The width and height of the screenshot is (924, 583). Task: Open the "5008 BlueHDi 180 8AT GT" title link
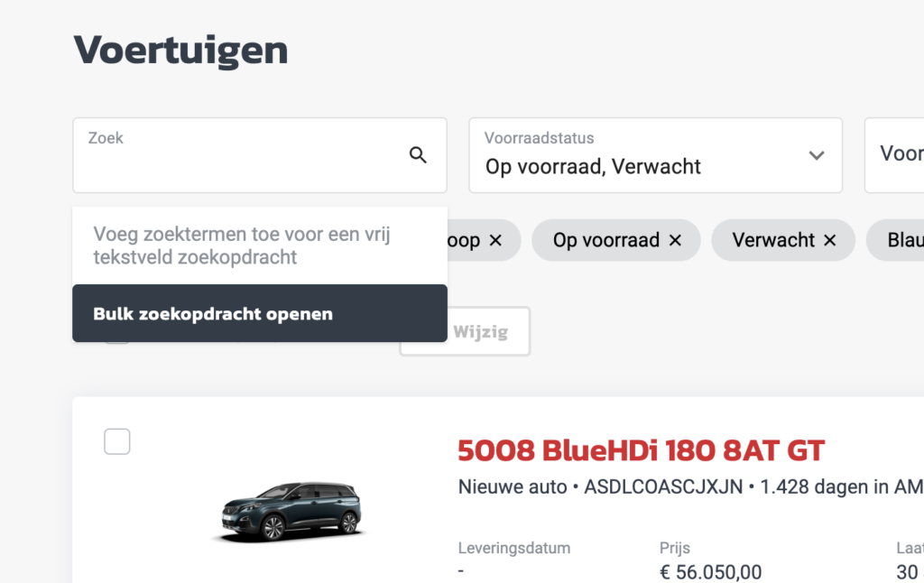[x=641, y=449]
